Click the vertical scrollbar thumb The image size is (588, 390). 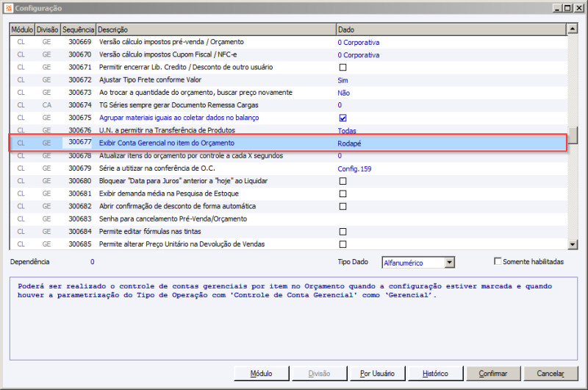[x=573, y=135]
